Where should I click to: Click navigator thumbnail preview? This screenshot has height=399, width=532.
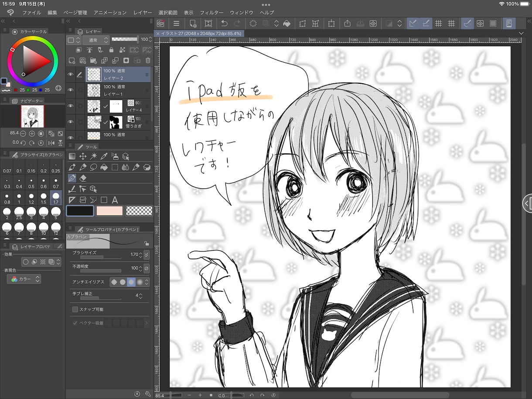pos(33,116)
